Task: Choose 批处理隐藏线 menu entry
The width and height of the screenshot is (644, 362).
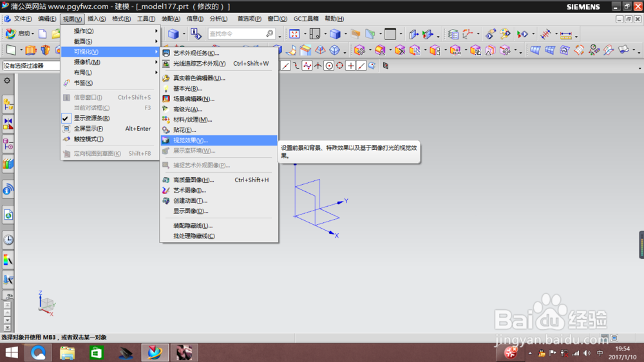Action: pyautogui.click(x=219, y=236)
